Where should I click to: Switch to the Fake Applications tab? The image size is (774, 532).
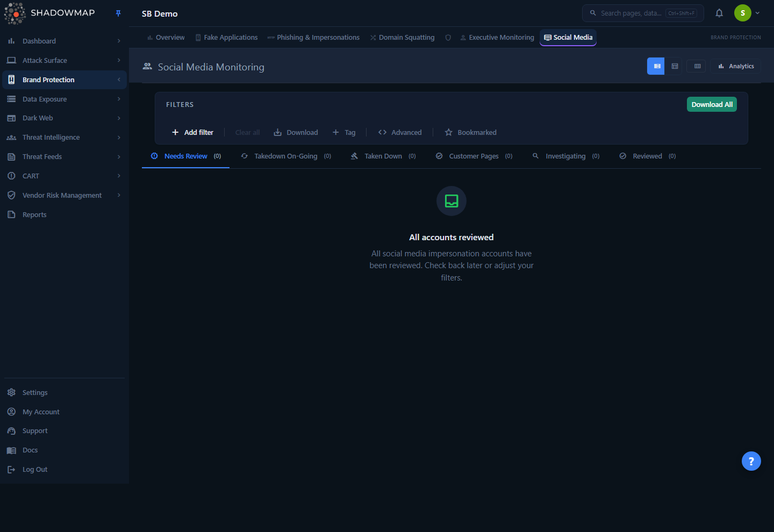pos(226,38)
